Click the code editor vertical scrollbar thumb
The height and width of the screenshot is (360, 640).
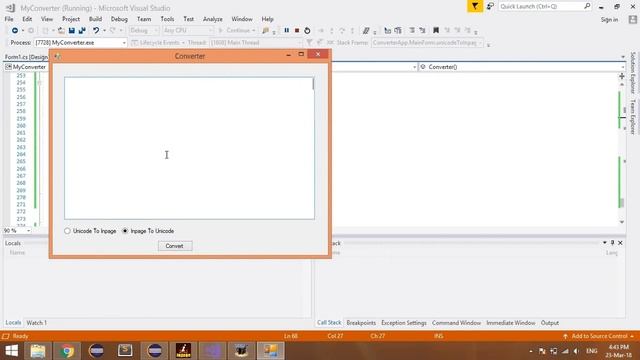622,202
